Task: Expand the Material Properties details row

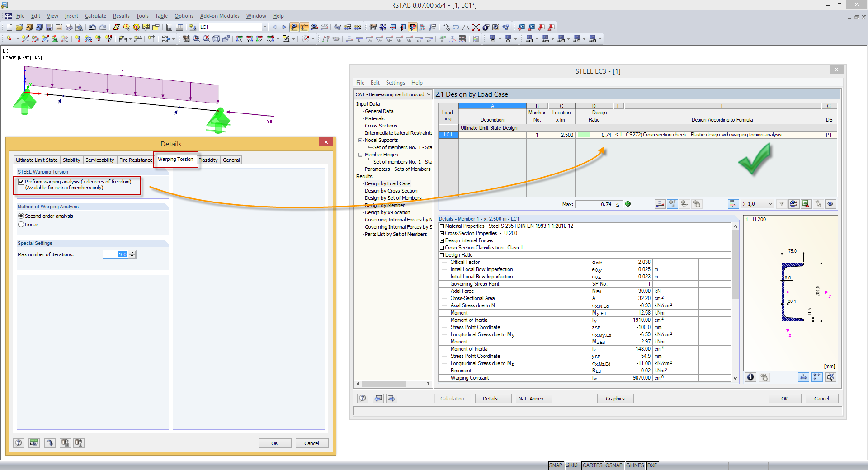Action: [x=442, y=226]
